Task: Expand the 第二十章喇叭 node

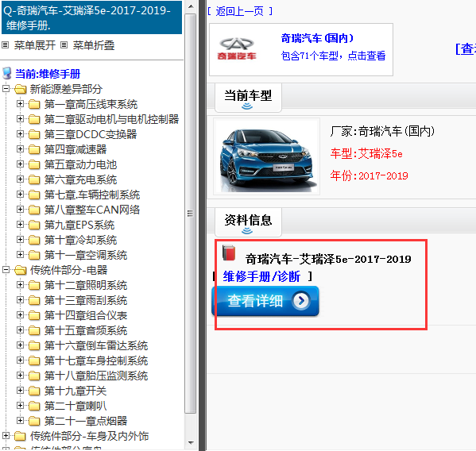Action: [x=20, y=406]
